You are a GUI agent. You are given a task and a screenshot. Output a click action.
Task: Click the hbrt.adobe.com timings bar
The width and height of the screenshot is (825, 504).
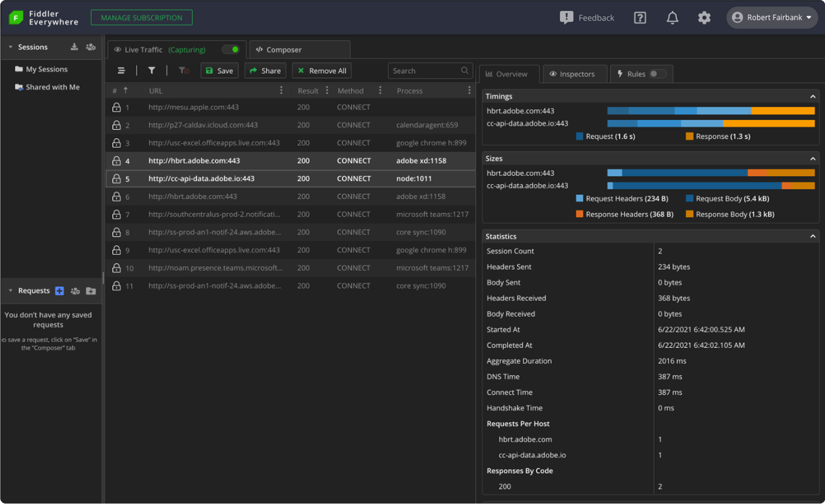pyautogui.click(x=711, y=111)
